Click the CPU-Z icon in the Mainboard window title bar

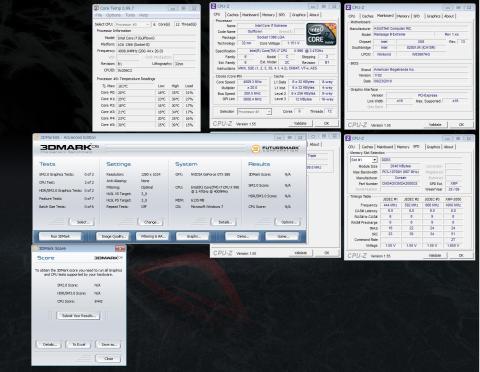pos(348,7)
